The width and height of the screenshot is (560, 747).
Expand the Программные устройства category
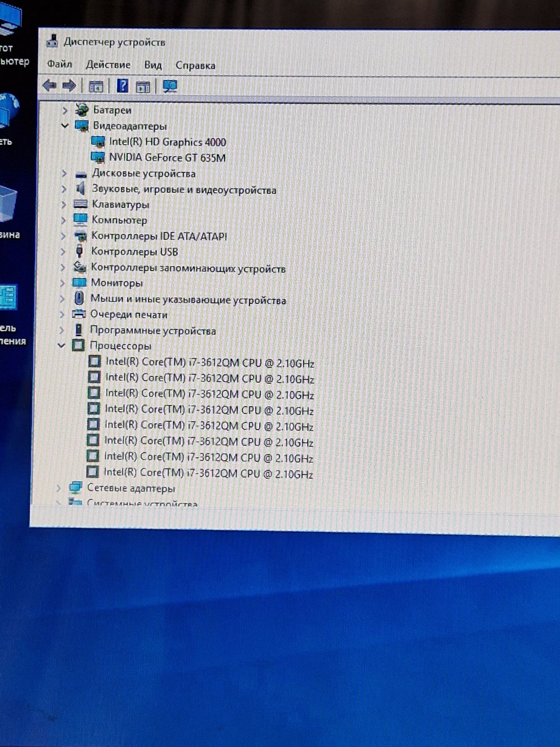[x=62, y=330]
